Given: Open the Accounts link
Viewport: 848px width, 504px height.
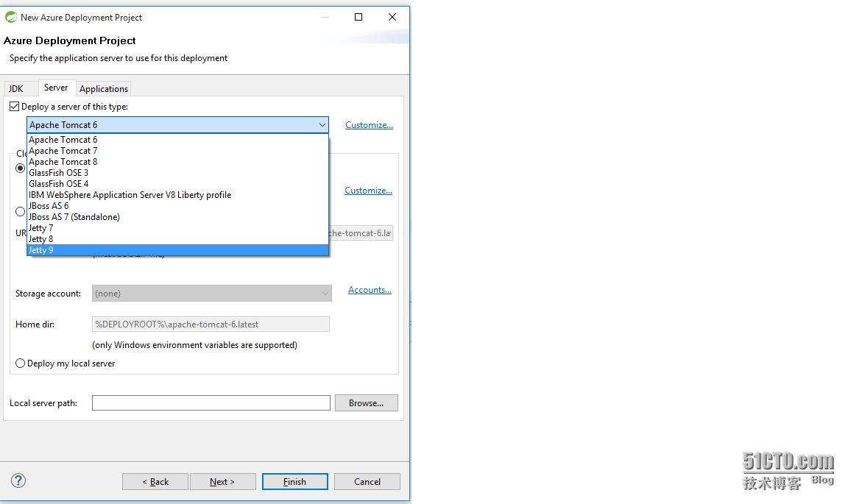Looking at the screenshot, I should 370,290.
